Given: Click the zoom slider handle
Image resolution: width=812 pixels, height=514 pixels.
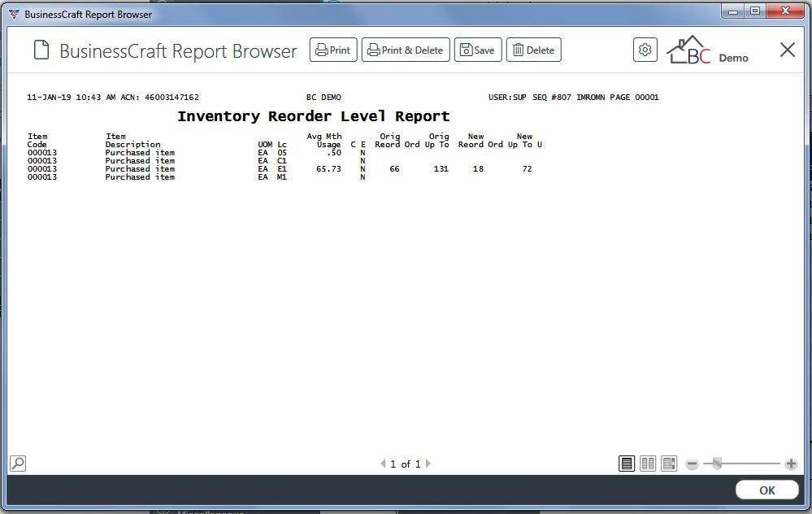Looking at the screenshot, I should pyautogui.click(x=717, y=464).
